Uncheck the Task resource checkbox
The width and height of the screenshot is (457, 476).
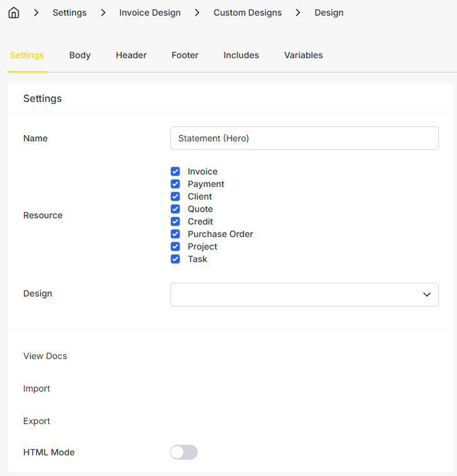tap(175, 259)
